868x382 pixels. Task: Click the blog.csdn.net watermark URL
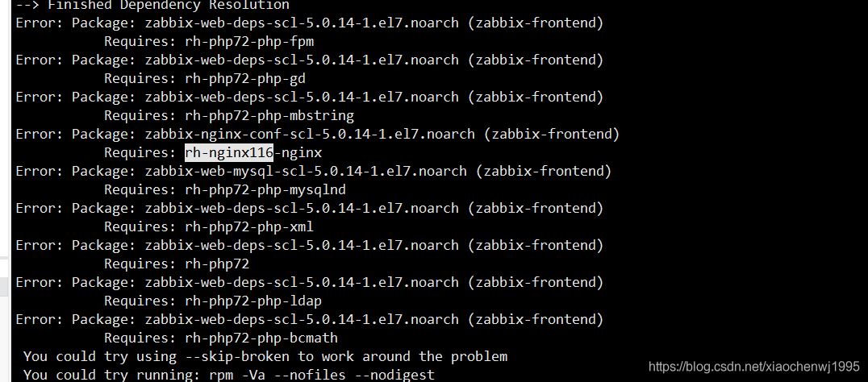pos(756,367)
